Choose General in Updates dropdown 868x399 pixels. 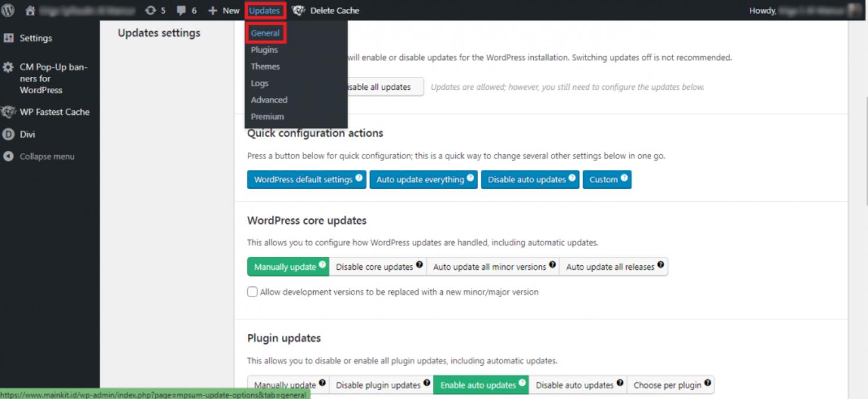point(265,33)
